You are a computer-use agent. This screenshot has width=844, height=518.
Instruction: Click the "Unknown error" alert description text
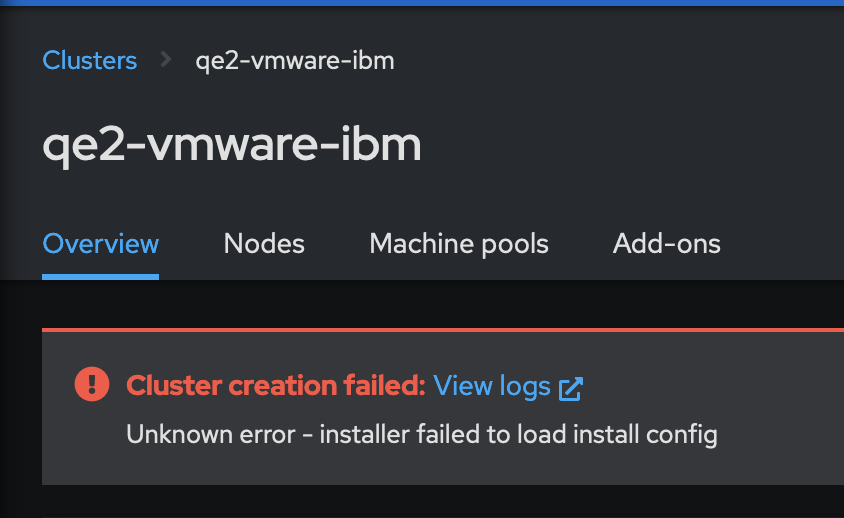pos(421,435)
